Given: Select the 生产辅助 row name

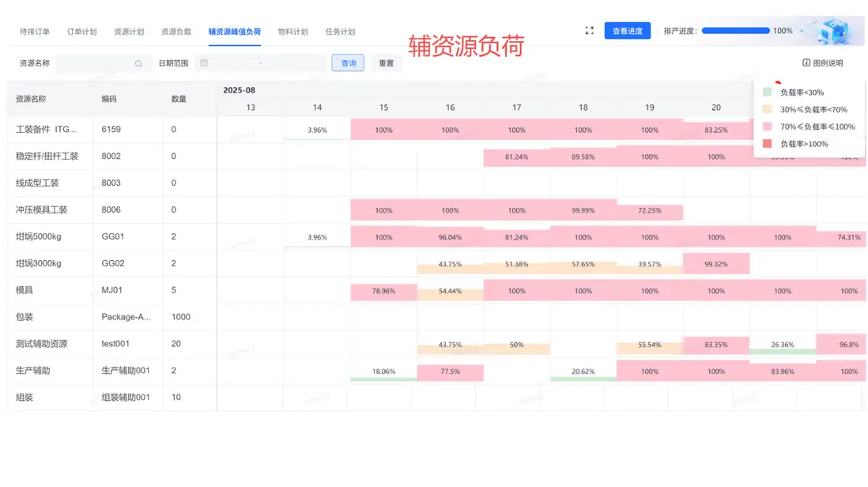Looking at the screenshot, I should pyautogui.click(x=32, y=371).
